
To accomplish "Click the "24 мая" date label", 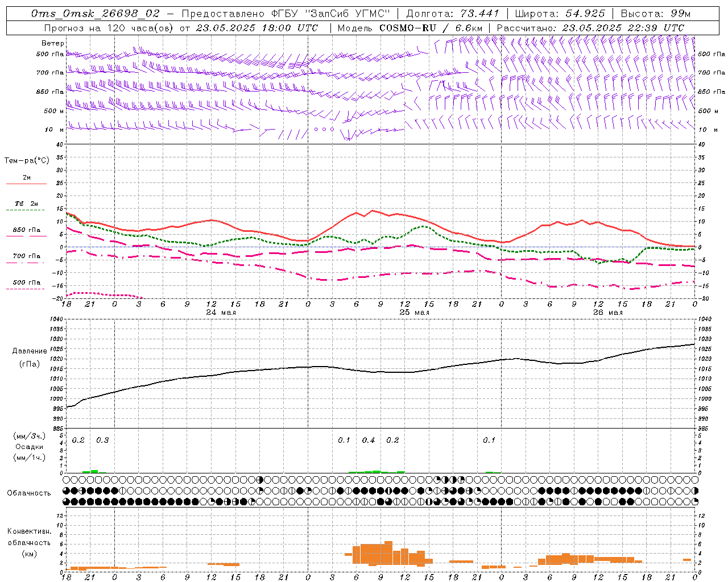I will coord(221,313).
